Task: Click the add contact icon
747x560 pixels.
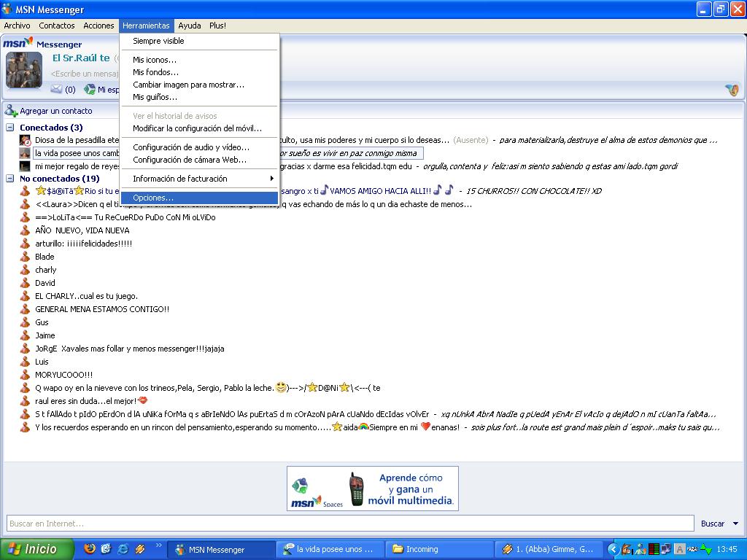Action: pos(11,111)
